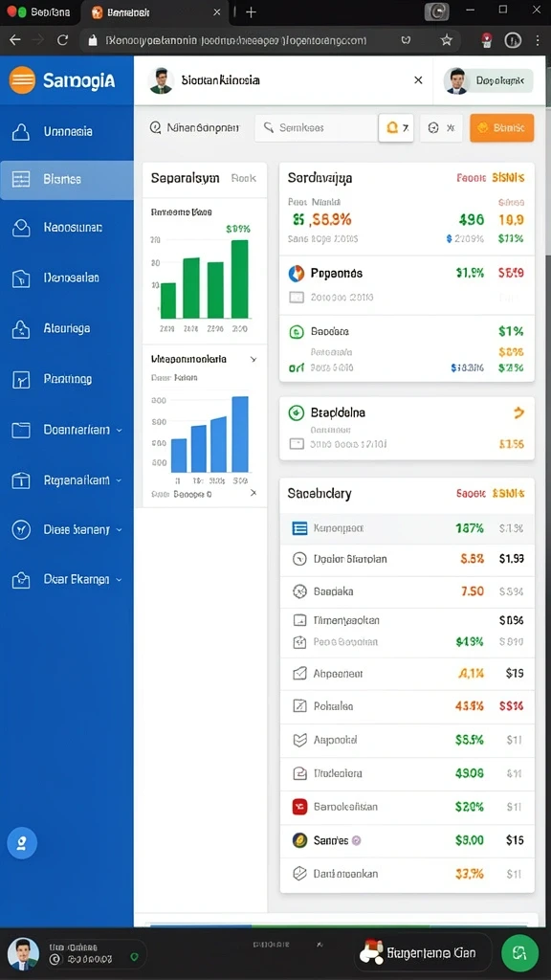The height and width of the screenshot is (980, 551).
Task: Click the Siodtankinosia avatar
Action: [161, 80]
